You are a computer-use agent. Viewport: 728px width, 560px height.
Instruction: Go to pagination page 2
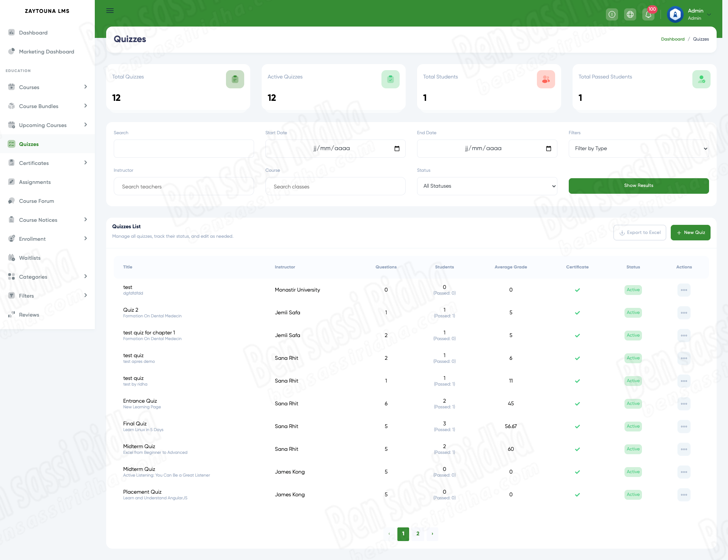coord(417,534)
